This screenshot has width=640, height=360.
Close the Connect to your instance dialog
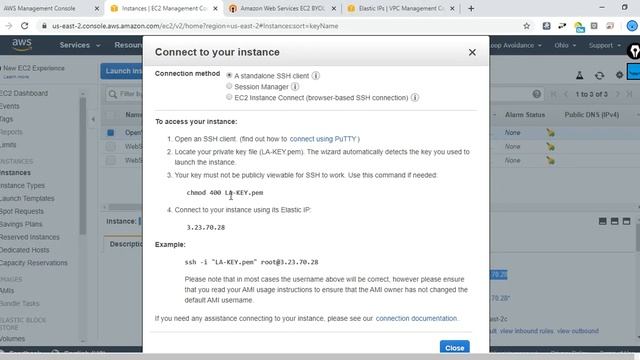[x=472, y=52]
